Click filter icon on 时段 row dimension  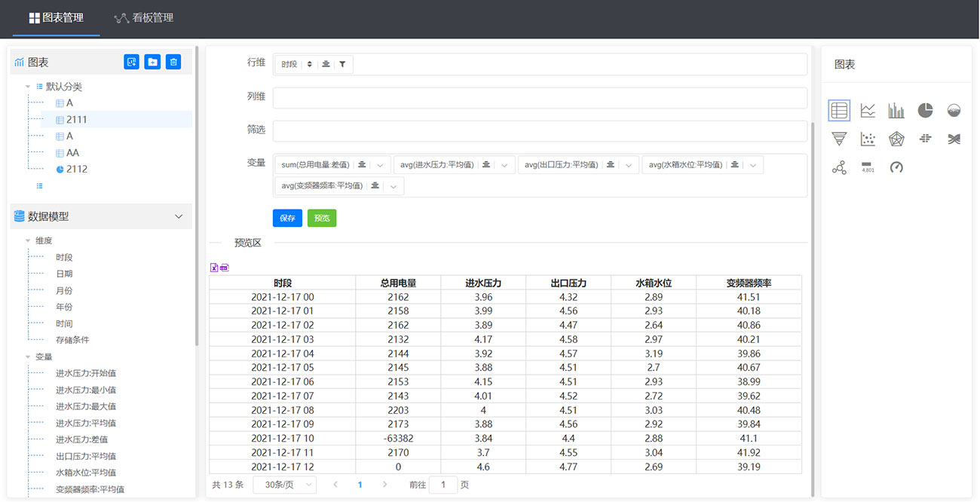342,65
